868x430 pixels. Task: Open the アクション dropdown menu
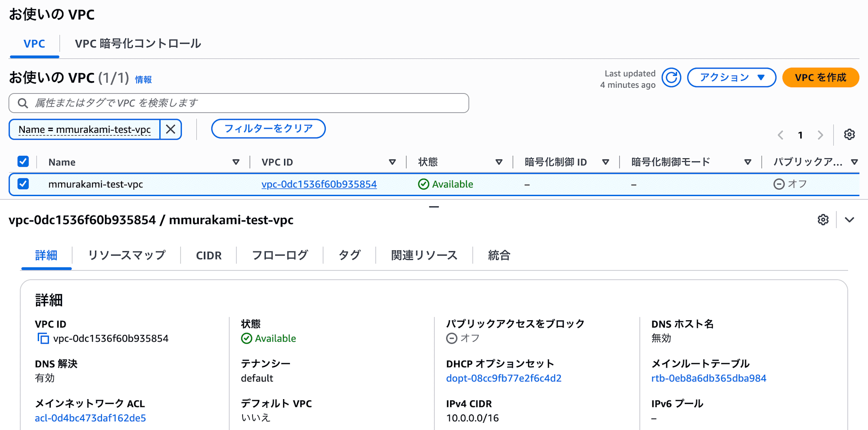[x=731, y=78]
